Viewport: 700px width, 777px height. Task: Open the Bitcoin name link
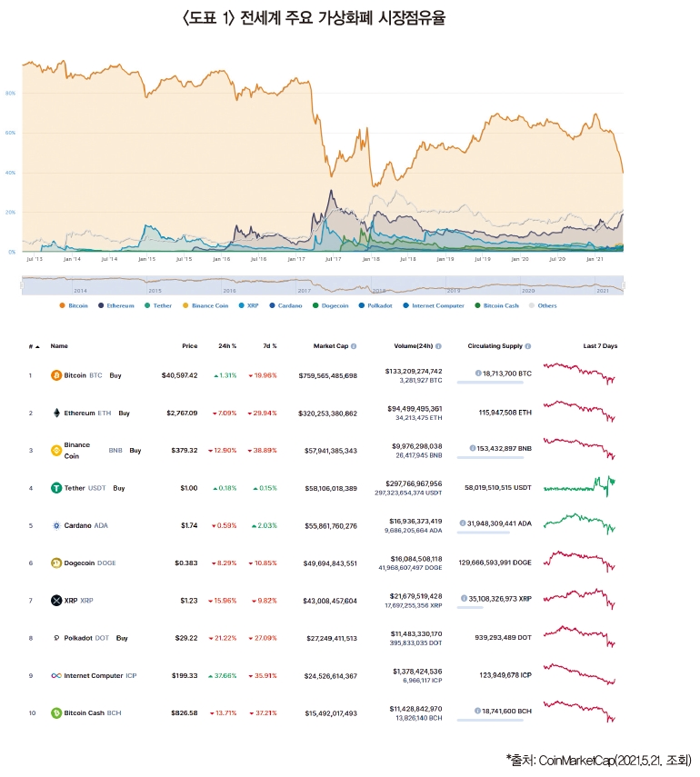(x=75, y=375)
